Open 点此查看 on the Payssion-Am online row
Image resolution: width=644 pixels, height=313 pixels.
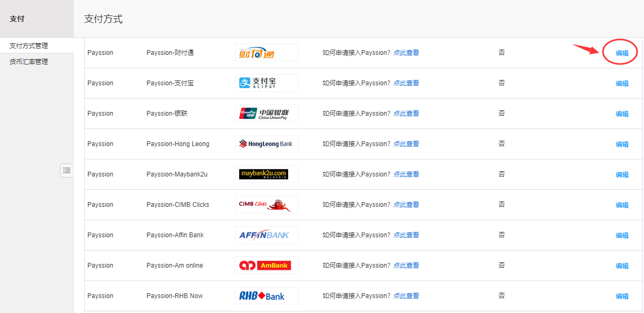pos(407,265)
